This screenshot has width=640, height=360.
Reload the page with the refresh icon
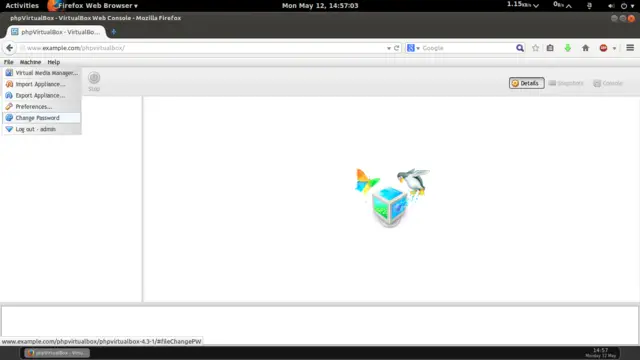396,48
